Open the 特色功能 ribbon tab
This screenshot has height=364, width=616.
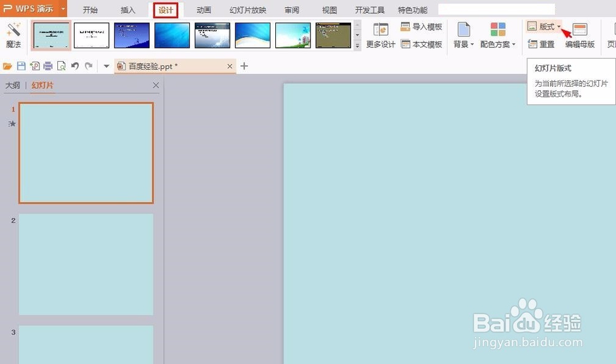[413, 10]
